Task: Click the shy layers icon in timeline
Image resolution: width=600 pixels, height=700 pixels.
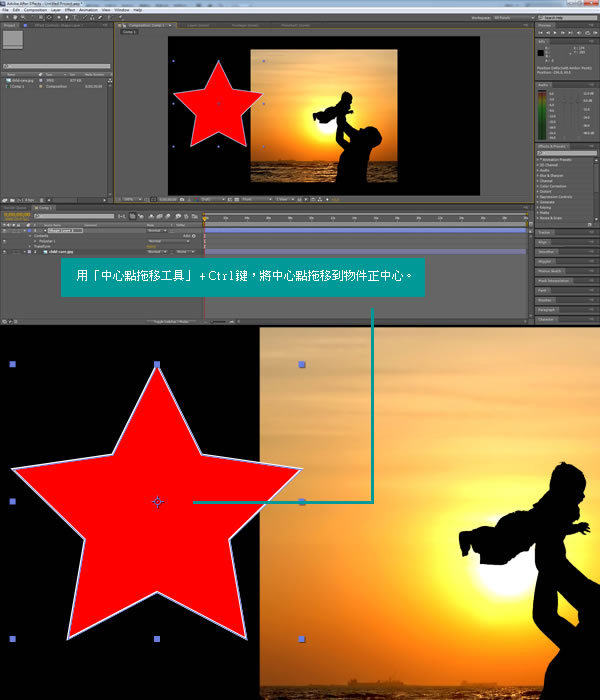Action: click(151, 216)
